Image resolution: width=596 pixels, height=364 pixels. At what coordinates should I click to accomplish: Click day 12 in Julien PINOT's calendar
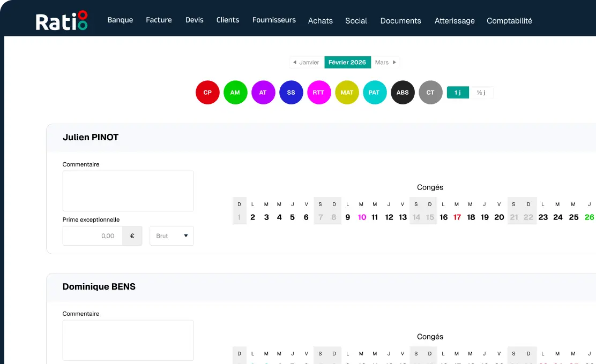(x=389, y=217)
